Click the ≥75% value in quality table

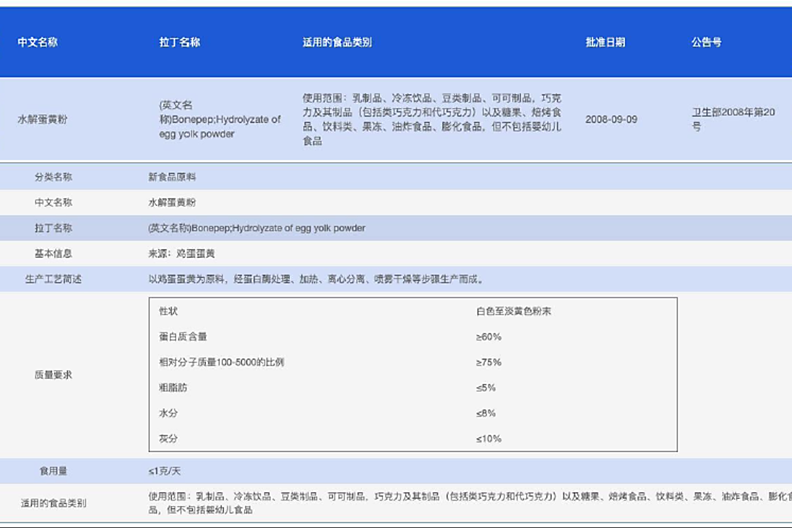(489, 362)
